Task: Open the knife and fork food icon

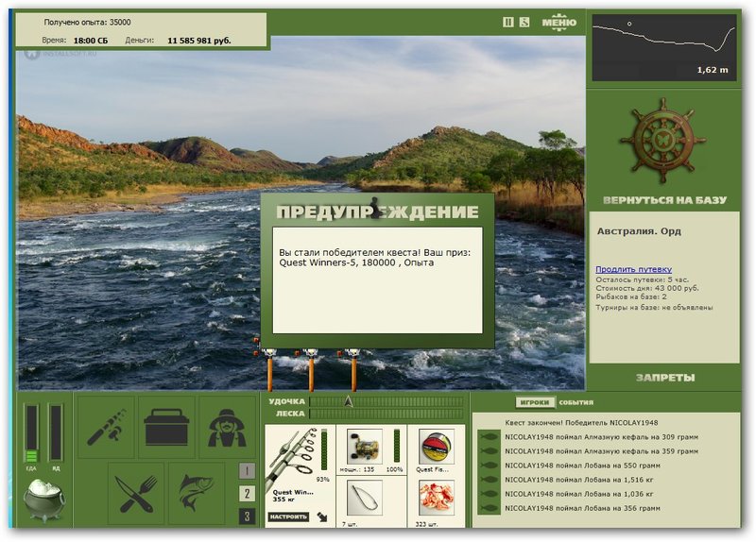Action: [x=136, y=493]
